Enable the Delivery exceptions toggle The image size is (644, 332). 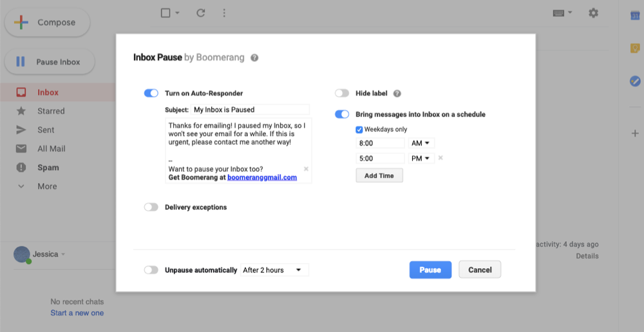click(x=151, y=207)
